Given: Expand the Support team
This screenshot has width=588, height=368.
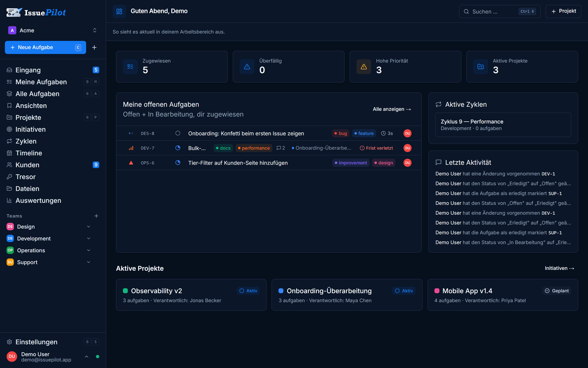Looking at the screenshot, I should point(89,262).
